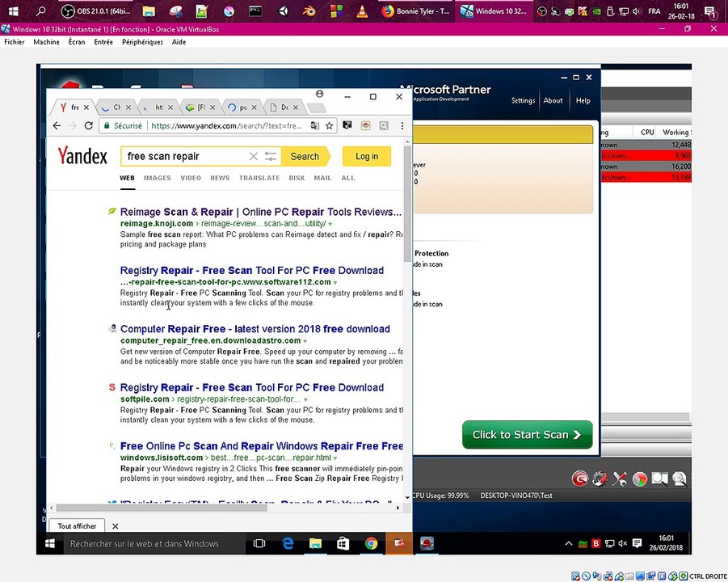Screen dimensions: 728x582
Task: Open Free Online Pc Scan And Repair link
Action: tap(262, 446)
